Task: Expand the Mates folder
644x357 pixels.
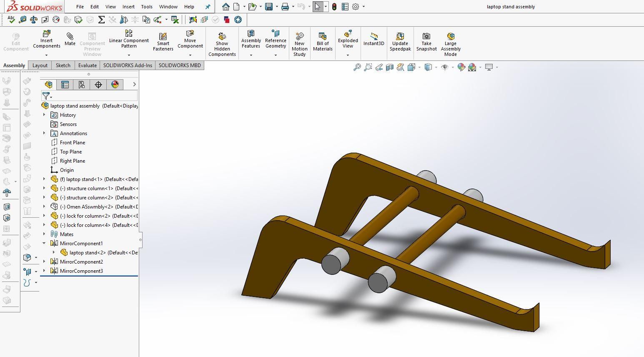Action: 44,234
